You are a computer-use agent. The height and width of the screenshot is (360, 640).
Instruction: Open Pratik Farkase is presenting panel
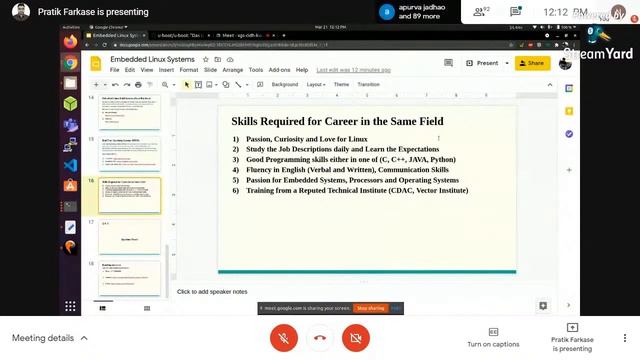click(x=572, y=338)
